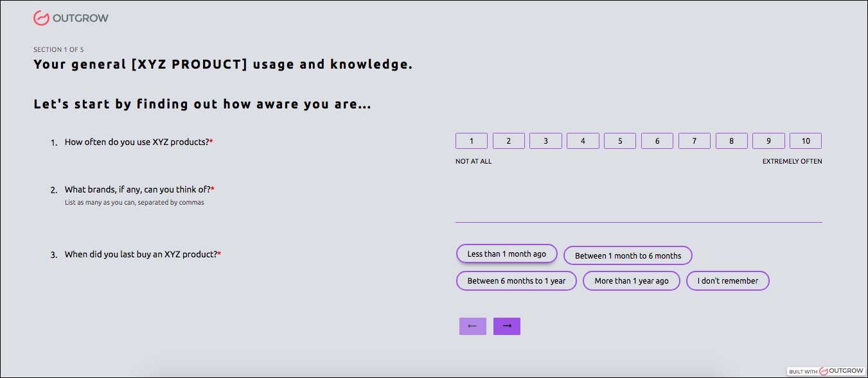Click the Outgrow logo in header

(71, 18)
